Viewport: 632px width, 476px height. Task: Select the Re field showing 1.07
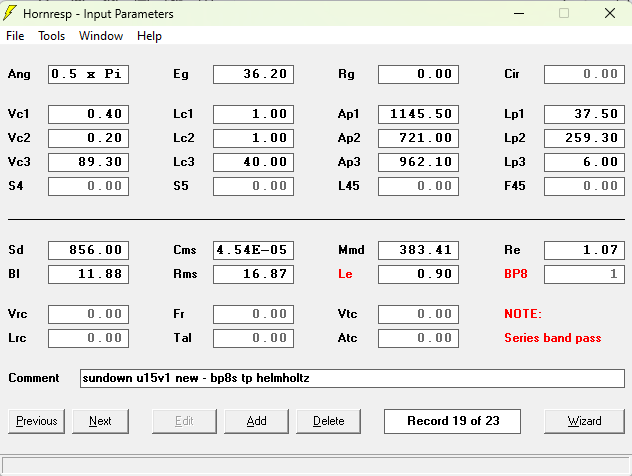584,250
